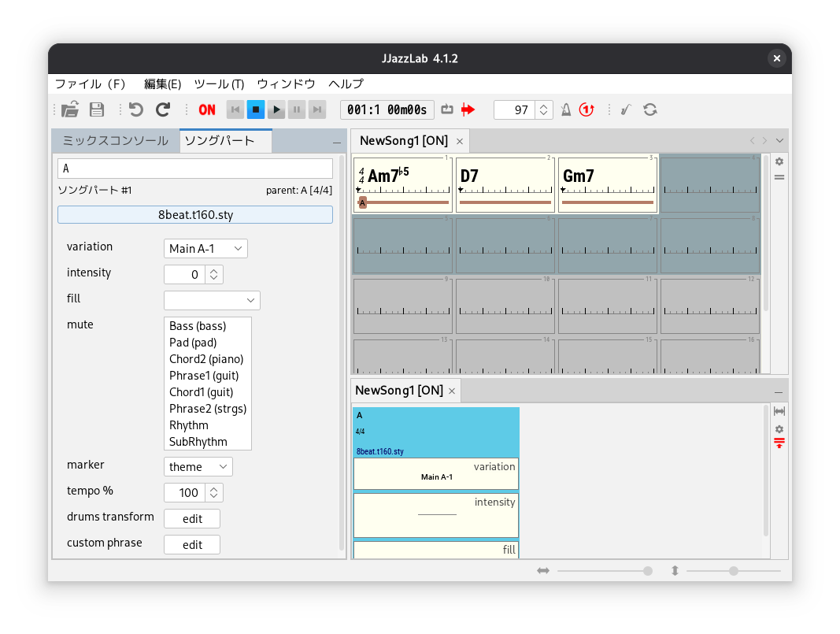The image size is (840, 634).
Task: Open the ヘルプ menu
Action: (346, 84)
